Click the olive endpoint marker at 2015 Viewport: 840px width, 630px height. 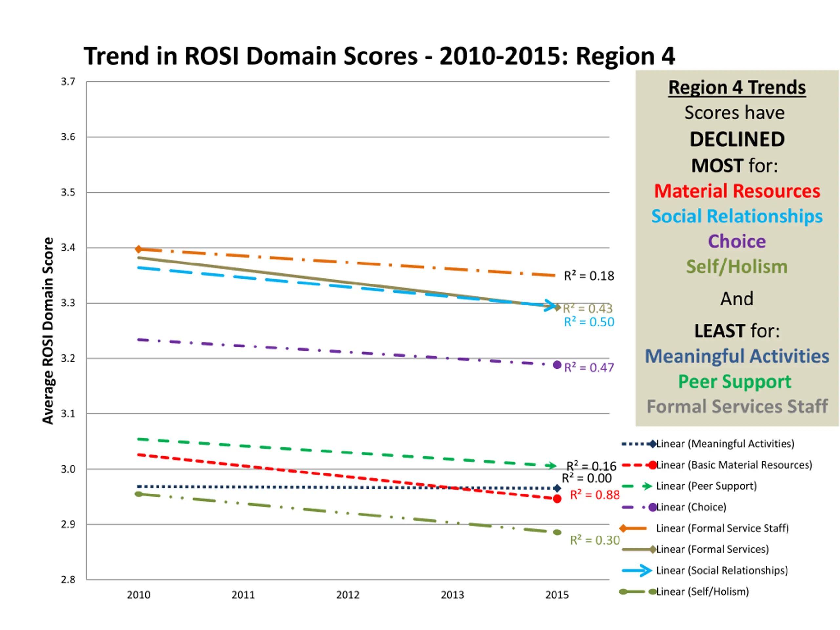[x=557, y=533]
